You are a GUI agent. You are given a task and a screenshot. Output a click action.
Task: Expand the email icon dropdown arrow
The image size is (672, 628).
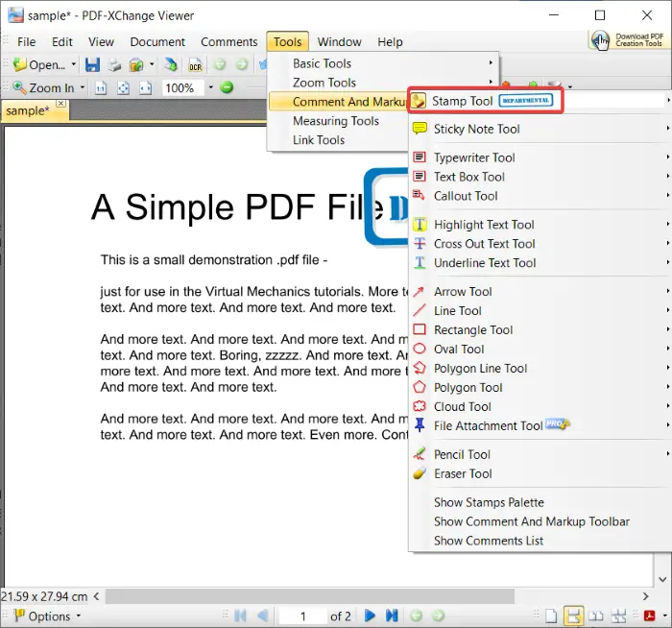(x=152, y=64)
